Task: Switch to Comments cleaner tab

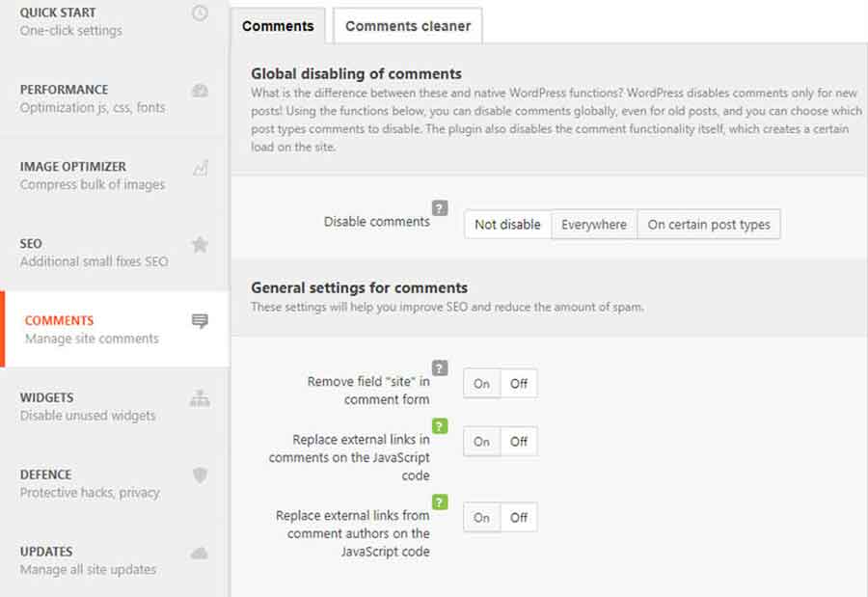Action: click(x=408, y=26)
